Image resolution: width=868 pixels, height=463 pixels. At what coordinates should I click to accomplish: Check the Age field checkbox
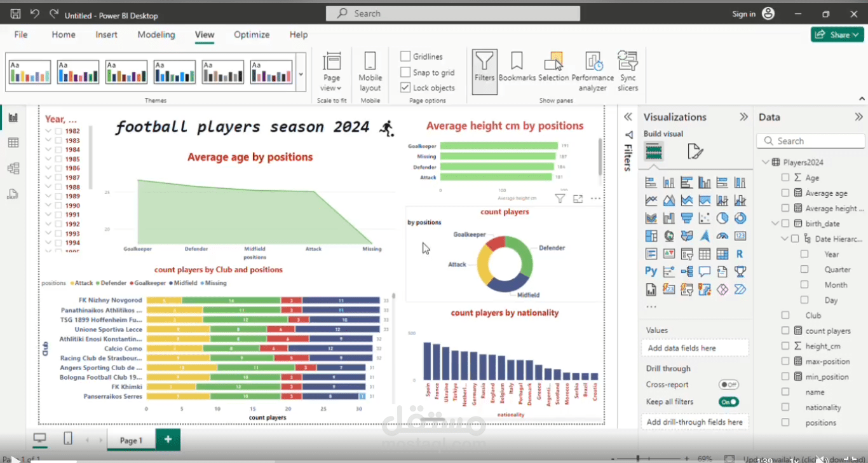click(x=785, y=177)
